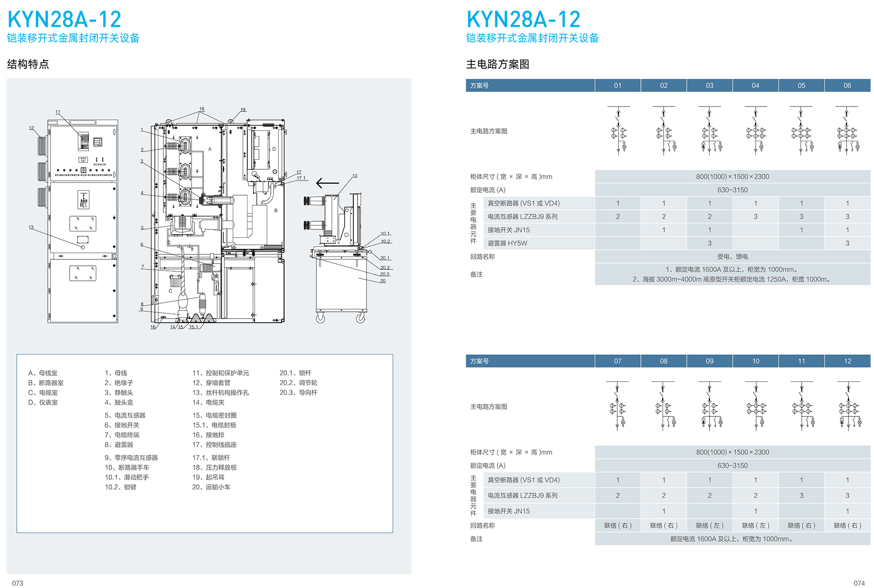Screen dimensions: 874x588
Task: Click circuit diagram symbol for scheme 10
Action: coord(756,406)
